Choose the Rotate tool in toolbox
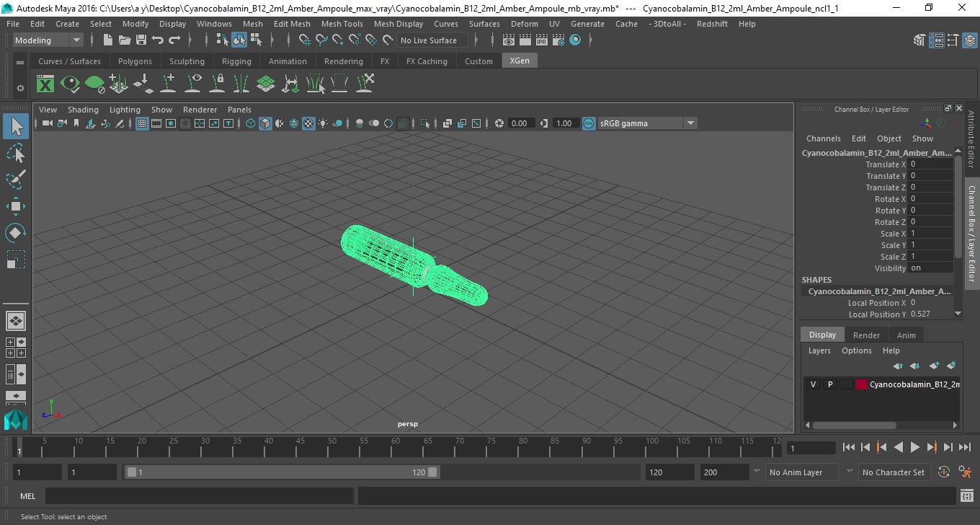Image resolution: width=980 pixels, height=525 pixels. coord(16,233)
